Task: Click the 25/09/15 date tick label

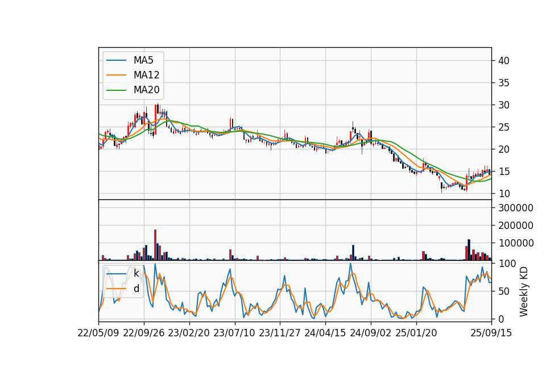Action: click(x=491, y=333)
